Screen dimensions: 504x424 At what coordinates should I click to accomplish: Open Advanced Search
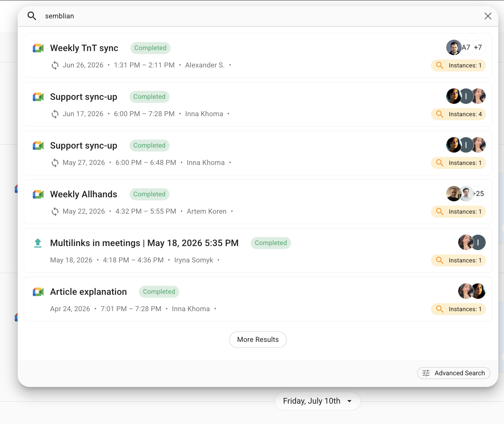pos(454,373)
